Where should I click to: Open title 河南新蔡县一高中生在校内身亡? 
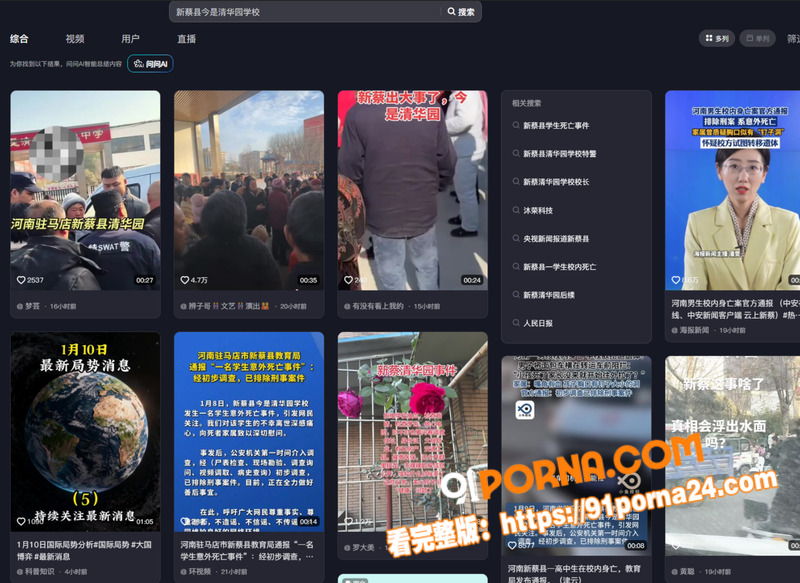click(x=574, y=574)
